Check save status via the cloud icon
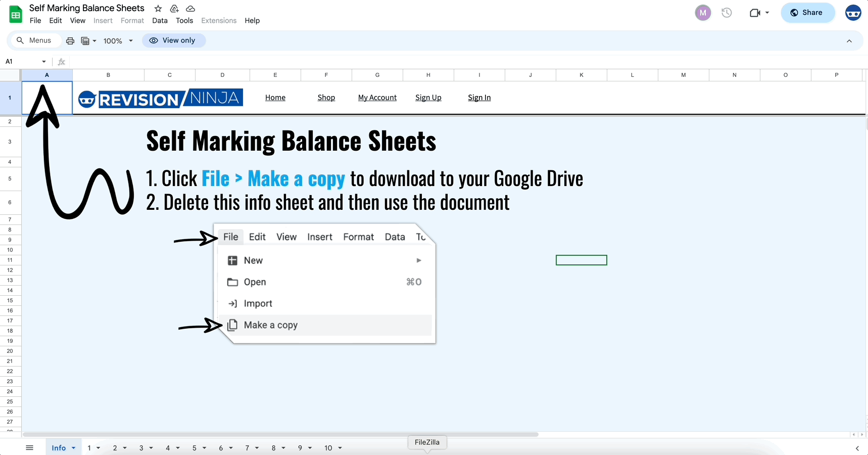Viewport: 868px width, 455px height. click(x=190, y=8)
